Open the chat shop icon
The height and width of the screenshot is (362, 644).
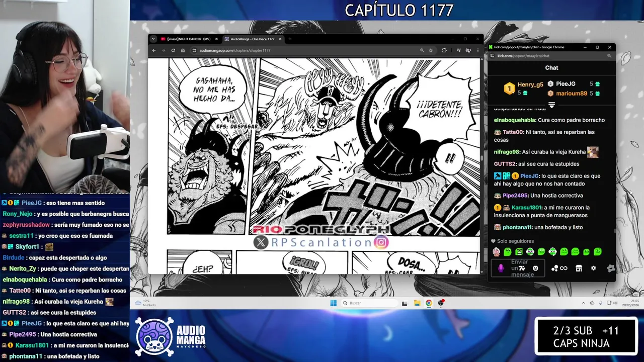click(x=579, y=268)
